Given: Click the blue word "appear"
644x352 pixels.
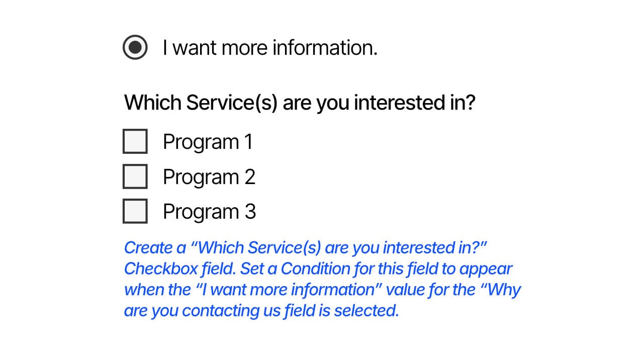Looking at the screenshot, I should click(x=486, y=269).
